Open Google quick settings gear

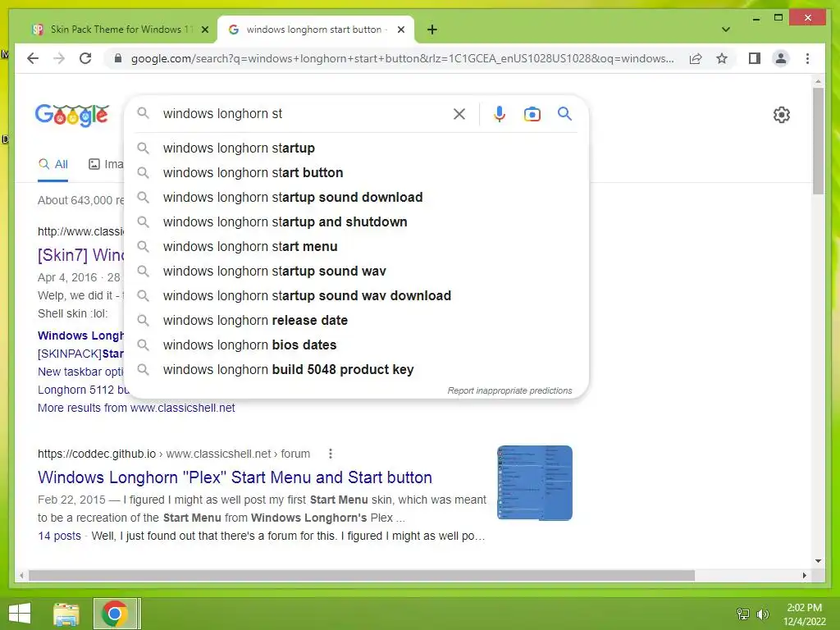(782, 115)
